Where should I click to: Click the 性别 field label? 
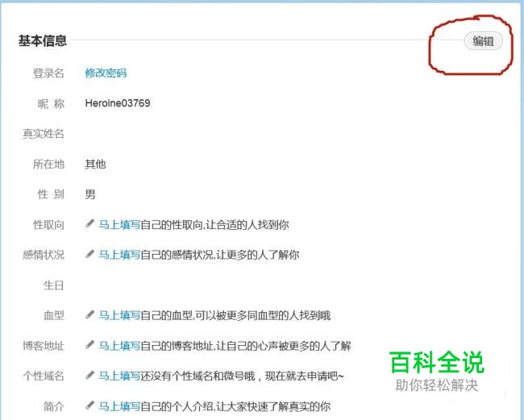[x=51, y=194]
